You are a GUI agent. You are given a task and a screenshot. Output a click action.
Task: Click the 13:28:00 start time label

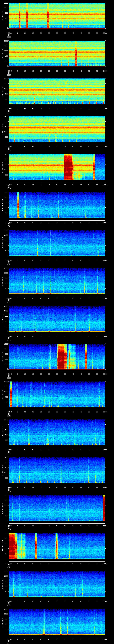9,260
